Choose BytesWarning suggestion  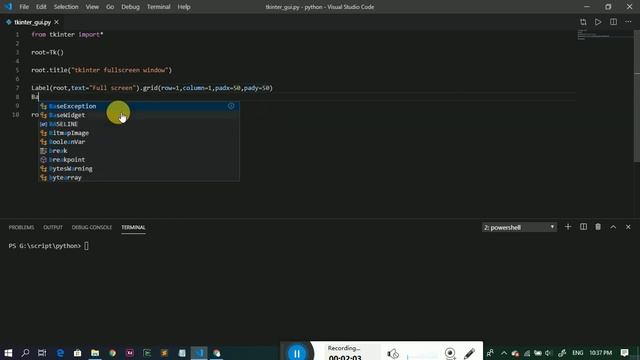[139, 169]
